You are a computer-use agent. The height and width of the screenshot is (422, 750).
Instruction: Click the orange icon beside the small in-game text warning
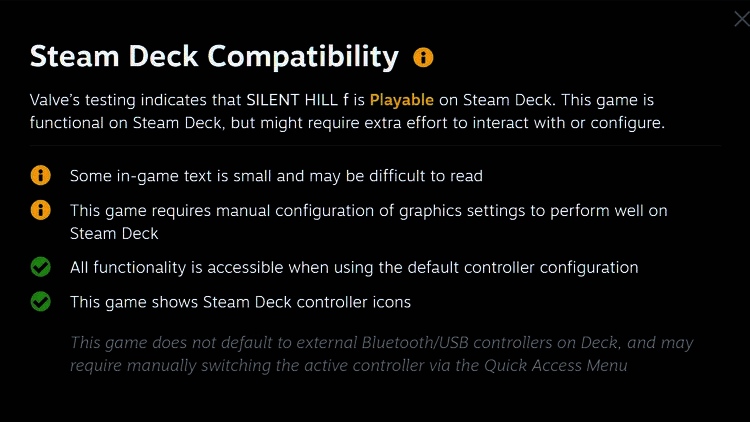41,176
